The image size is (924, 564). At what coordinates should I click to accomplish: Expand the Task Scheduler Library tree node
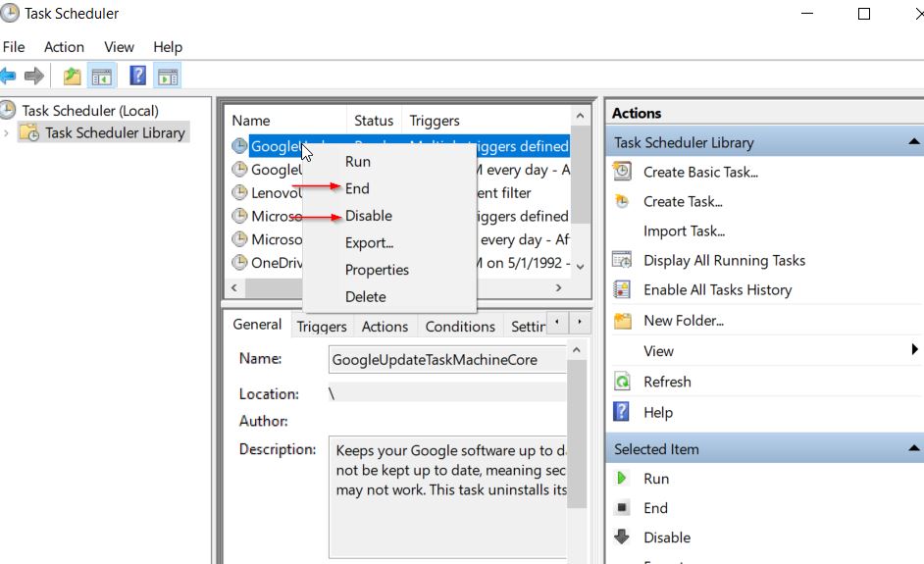tap(6, 133)
